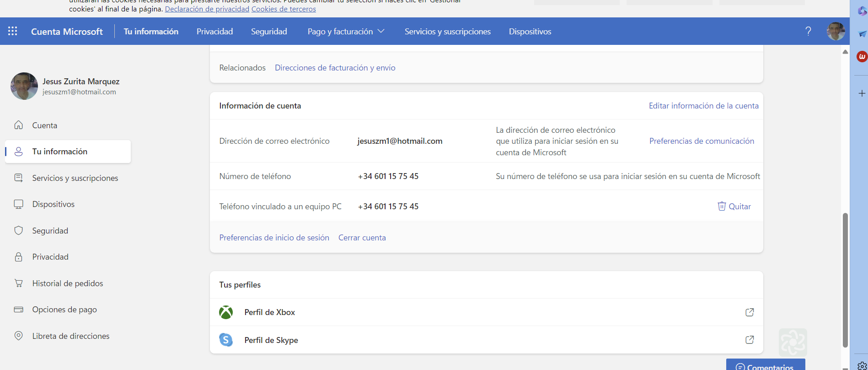Screen dimensions: 868x370
Task: Click the pin icon beside Libreta de direcciones
Action: pyautogui.click(x=19, y=336)
